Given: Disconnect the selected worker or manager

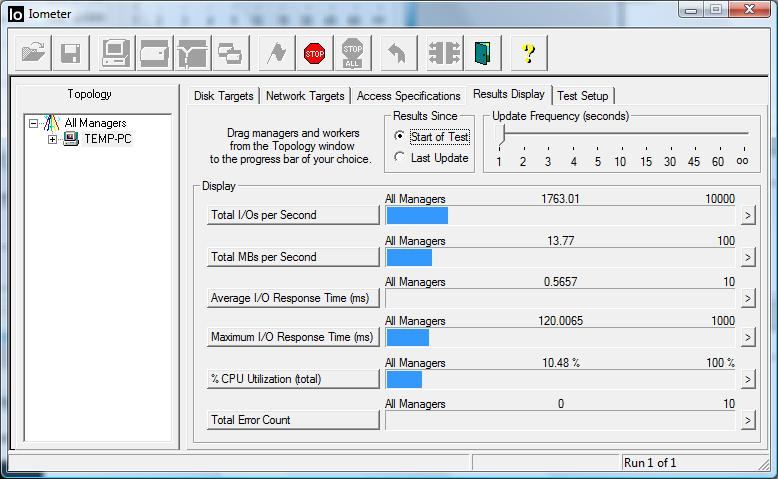Looking at the screenshot, I should (445, 53).
